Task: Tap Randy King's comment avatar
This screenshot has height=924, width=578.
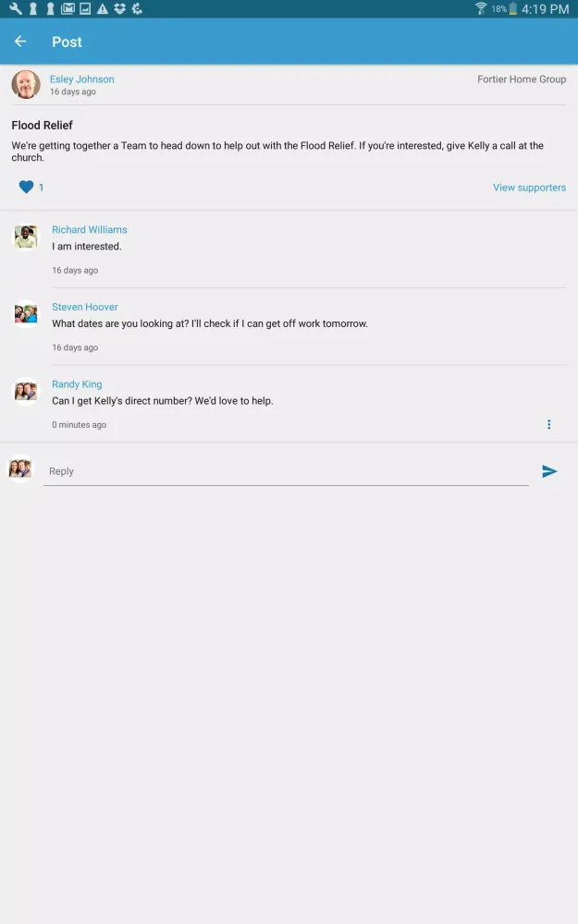Action: 26,391
